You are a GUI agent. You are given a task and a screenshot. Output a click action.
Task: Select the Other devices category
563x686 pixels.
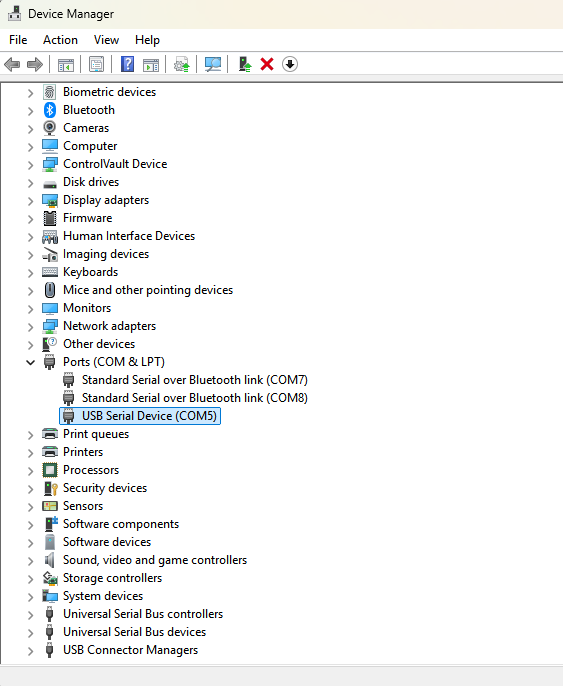tap(99, 344)
